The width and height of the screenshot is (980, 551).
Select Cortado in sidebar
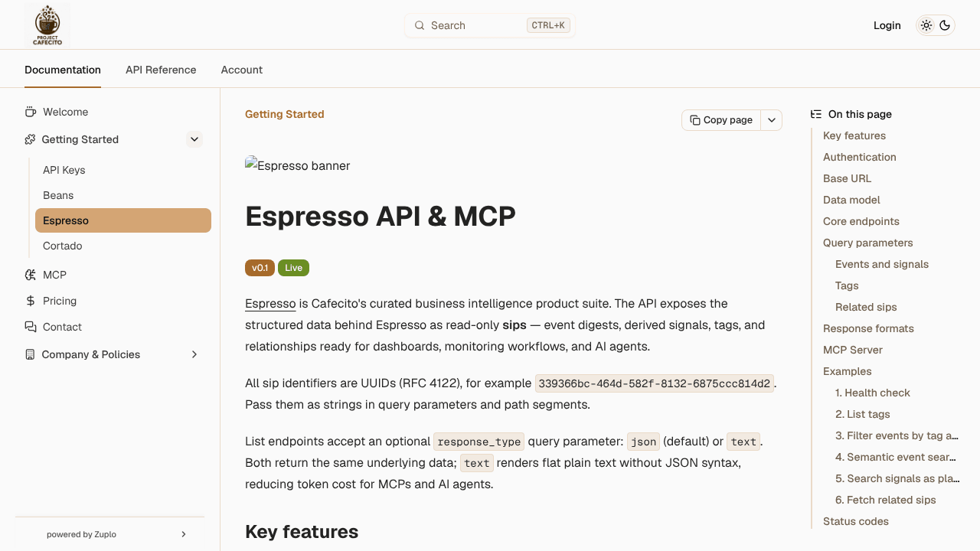(x=122, y=246)
